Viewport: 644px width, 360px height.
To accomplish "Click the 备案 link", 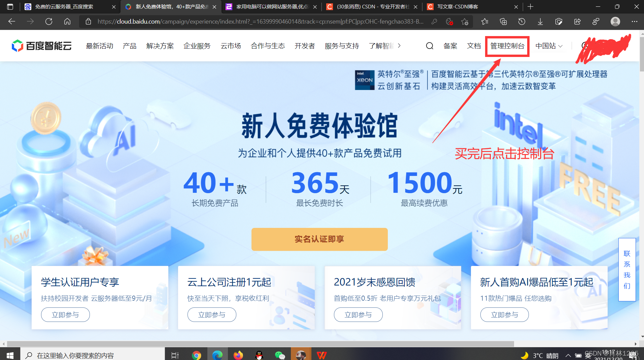I will click(450, 46).
